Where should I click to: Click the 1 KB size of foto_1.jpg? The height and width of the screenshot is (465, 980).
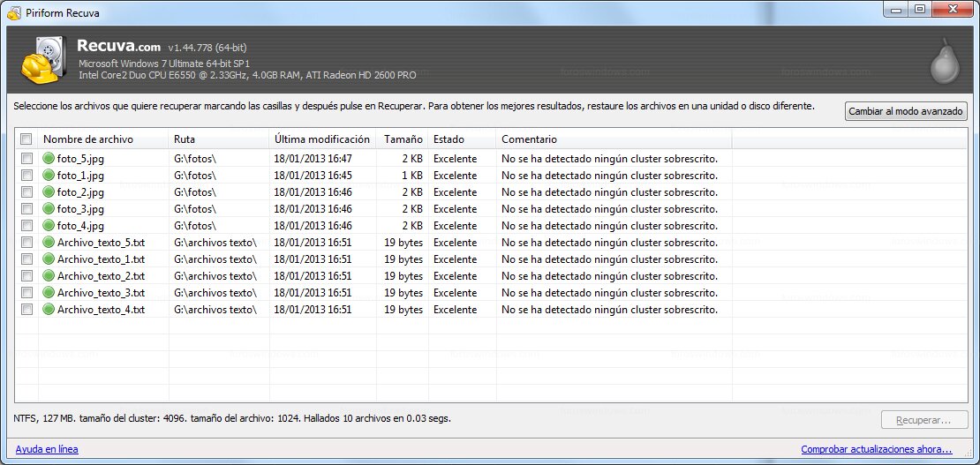tap(412, 176)
